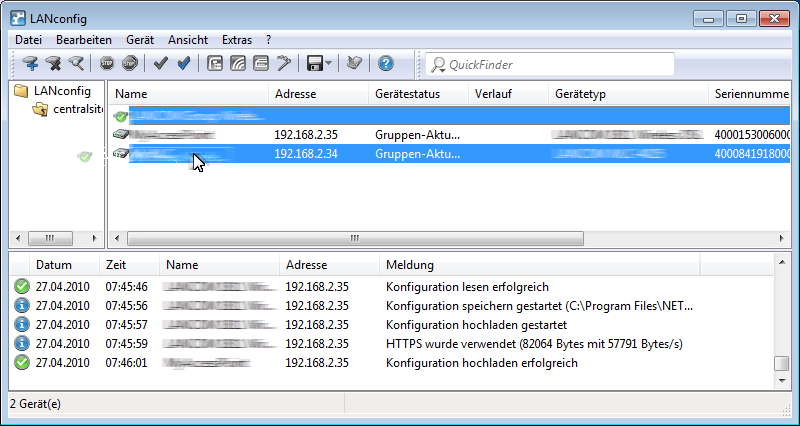Viewport: 800px width, 426px height.
Task: Click the first STOP sign toolbar icon
Action: pyautogui.click(x=107, y=64)
